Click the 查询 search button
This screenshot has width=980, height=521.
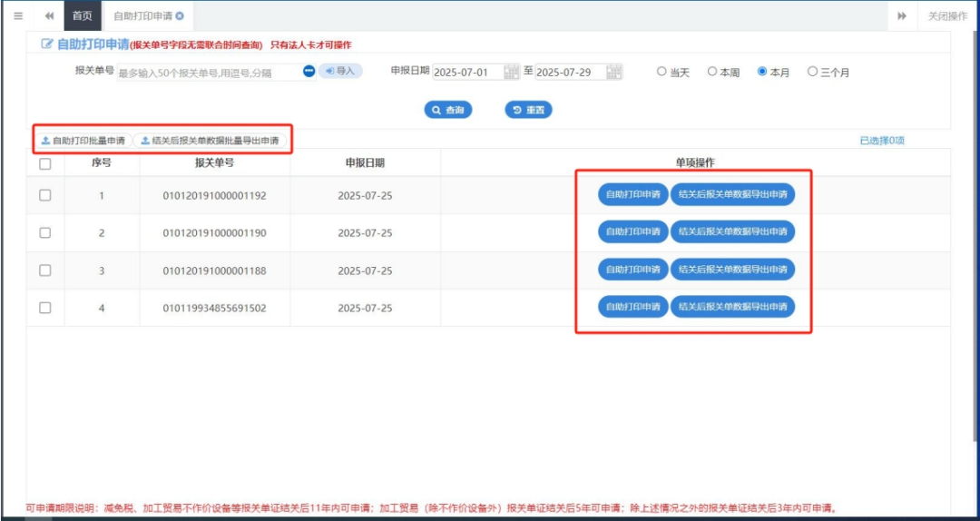tap(448, 110)
